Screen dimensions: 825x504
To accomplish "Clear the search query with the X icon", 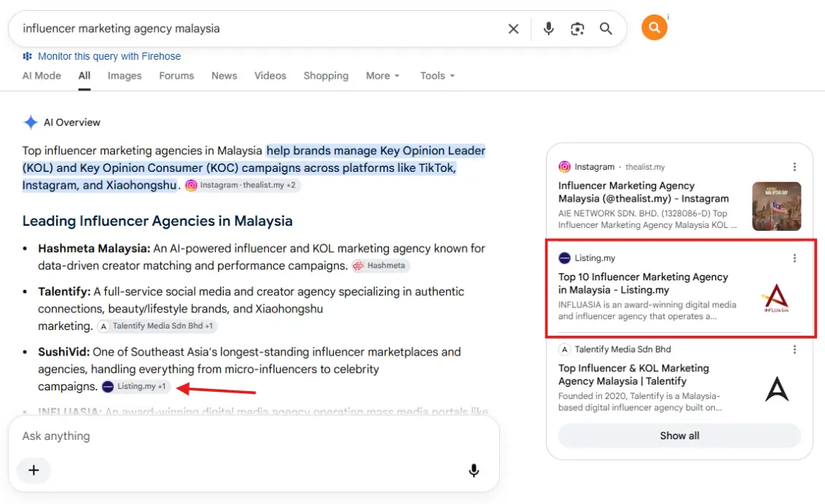I will point(514,29).
